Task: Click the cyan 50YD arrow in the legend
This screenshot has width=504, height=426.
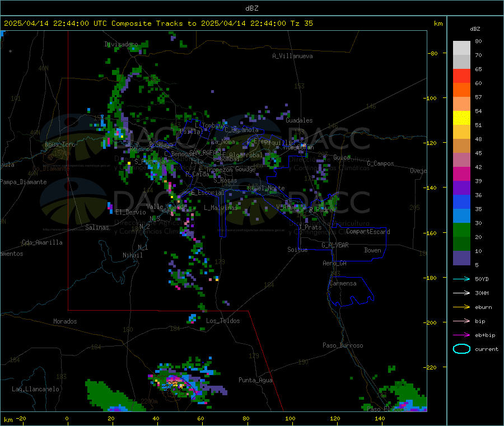Action: click(x=461, y=279)
